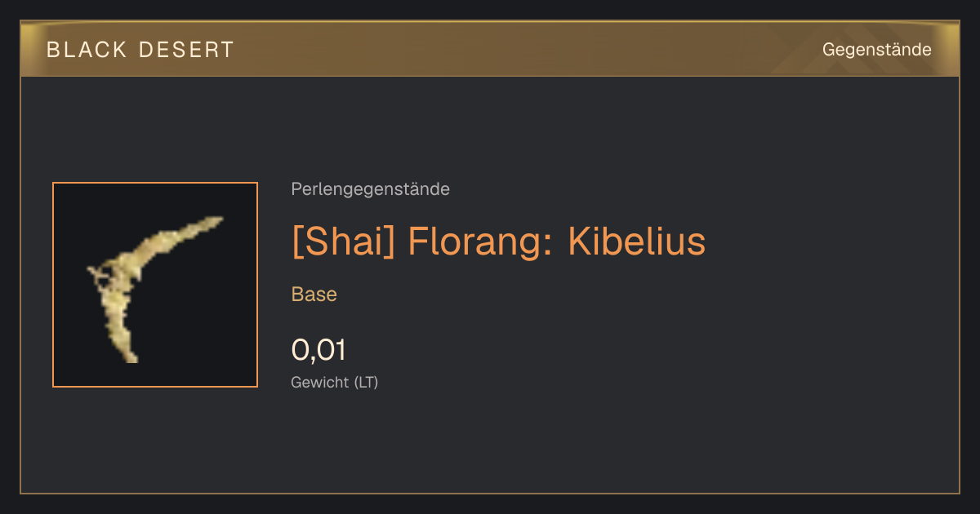Image resolution: width=980 pixels, height=514 pixels.
Task: Select the Perlengegenstände category label
Action: pos(370,189)
